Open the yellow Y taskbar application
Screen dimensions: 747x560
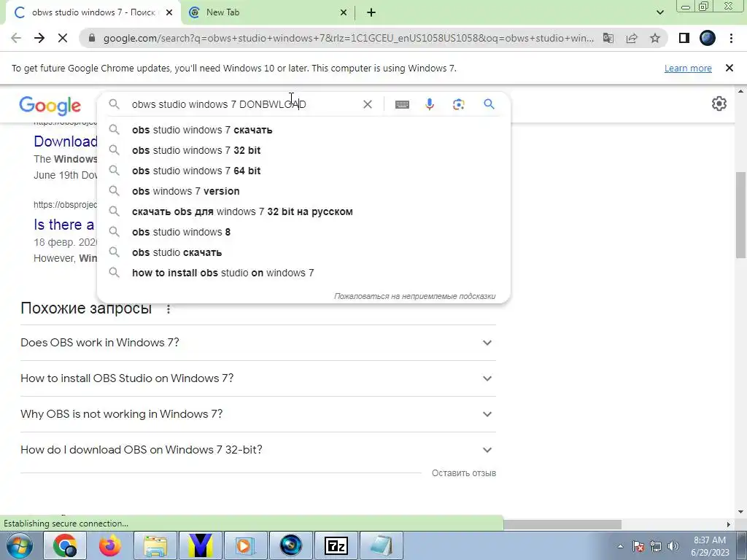(x=201, y=545)
